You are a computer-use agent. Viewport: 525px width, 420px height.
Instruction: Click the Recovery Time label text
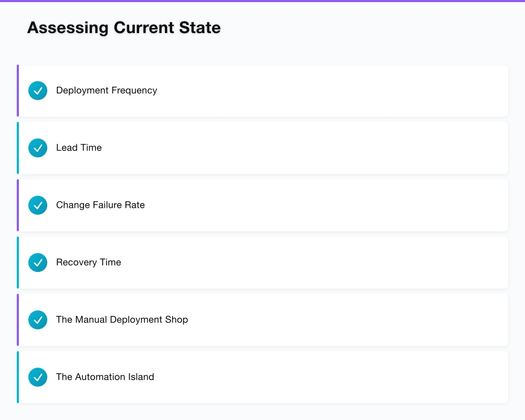tap(89, 262)
